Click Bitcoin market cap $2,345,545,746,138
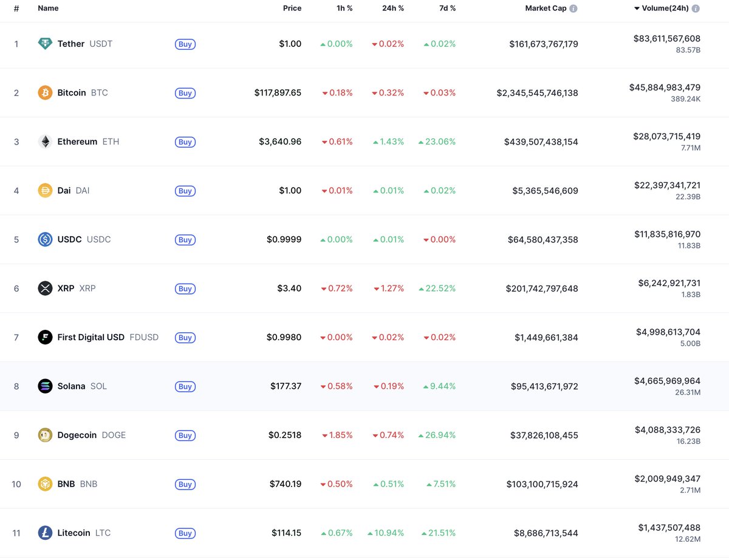The image size is (729, 560). pyautogui.click(x=538, y=93)
